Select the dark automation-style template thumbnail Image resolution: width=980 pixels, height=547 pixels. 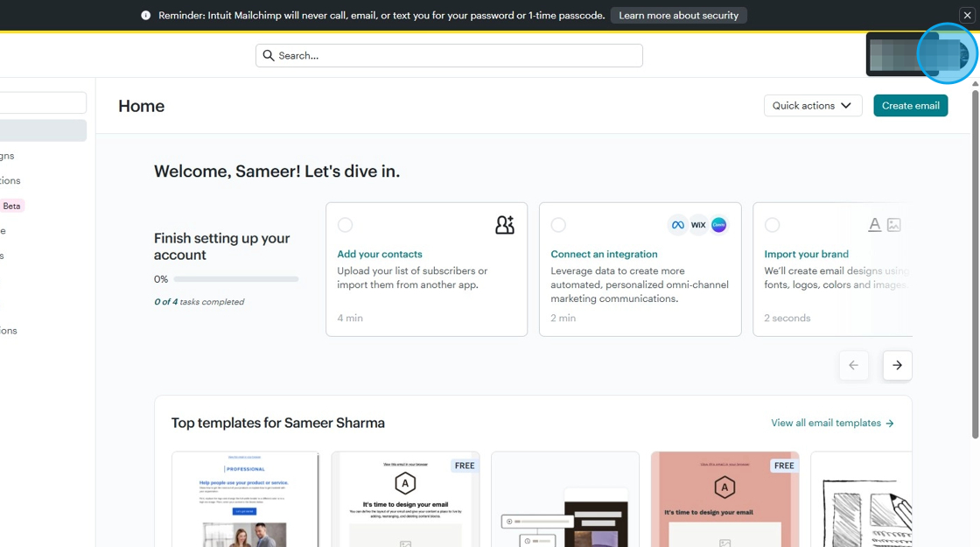click(x=565, y=500)
